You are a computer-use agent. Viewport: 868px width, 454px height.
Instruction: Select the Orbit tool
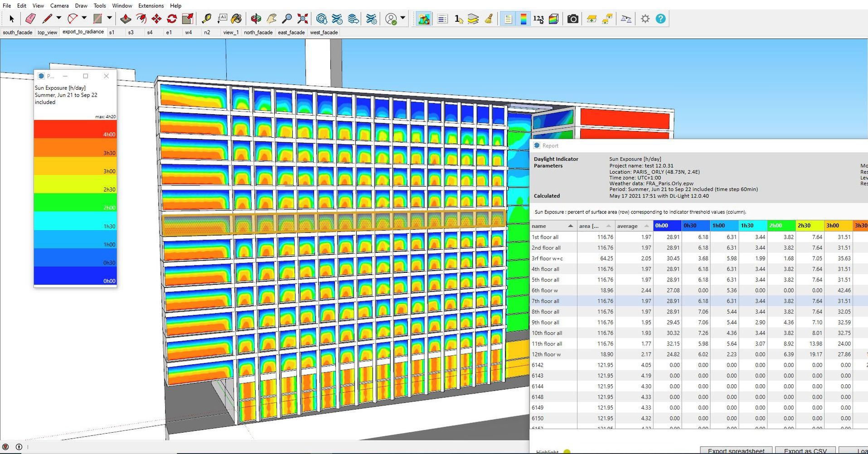(256, 19)
